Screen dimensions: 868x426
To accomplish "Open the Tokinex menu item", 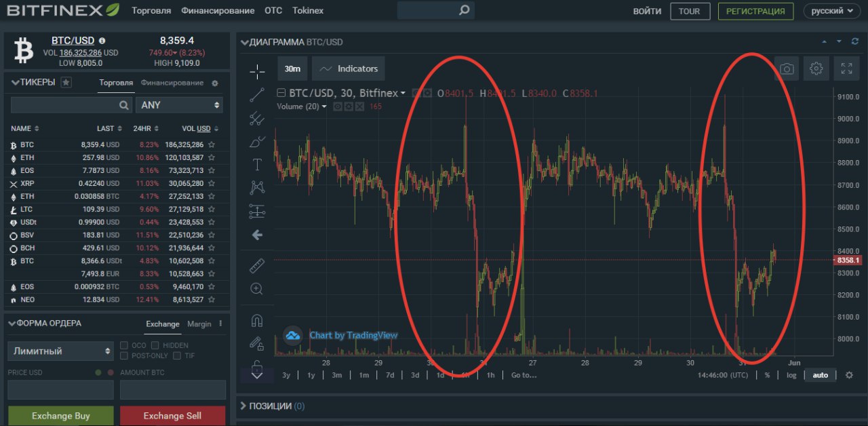I will pos(308,11).
